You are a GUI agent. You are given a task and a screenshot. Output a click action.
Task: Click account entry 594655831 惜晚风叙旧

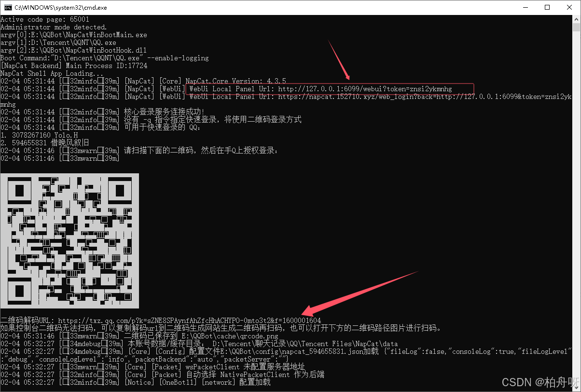point(45,143)
